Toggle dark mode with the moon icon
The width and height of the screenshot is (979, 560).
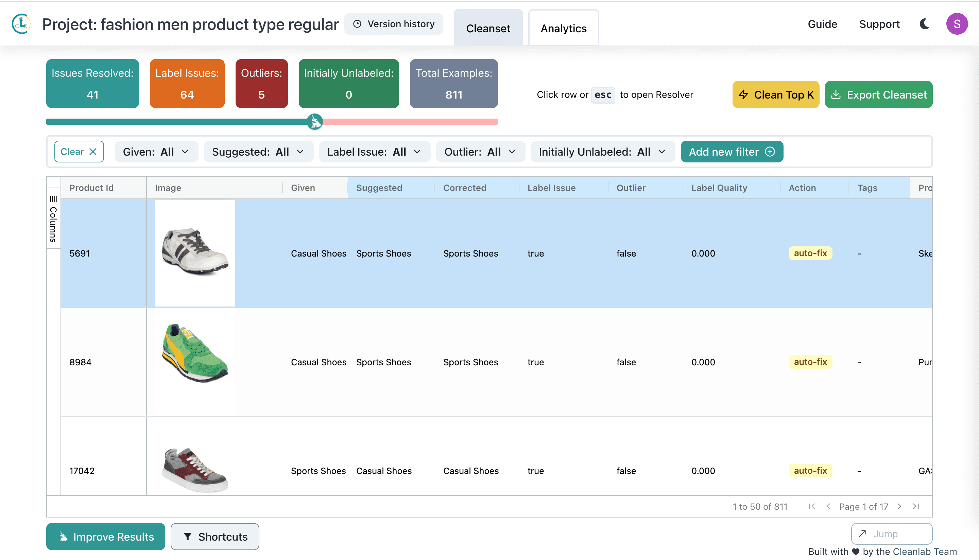click(924, 24)
